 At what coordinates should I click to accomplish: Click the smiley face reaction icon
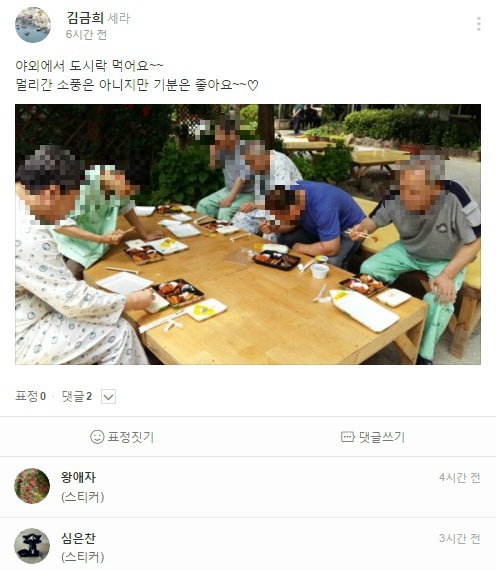tap(97, 437)
